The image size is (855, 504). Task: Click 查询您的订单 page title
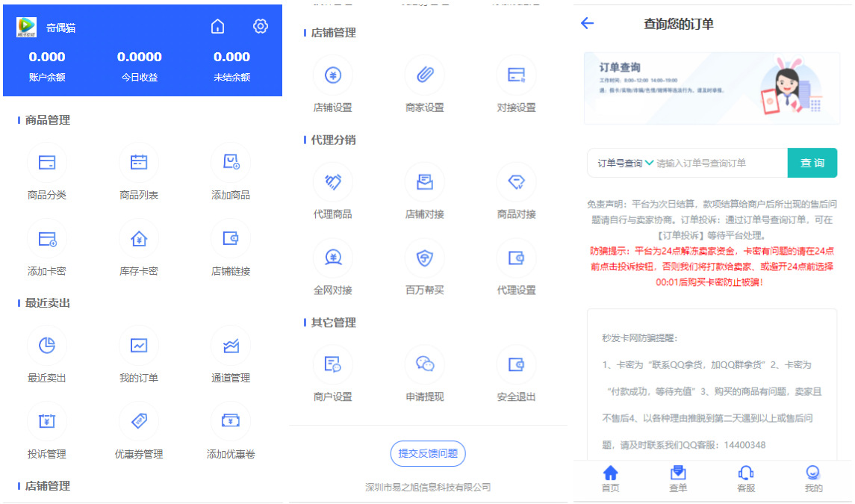tap(678, 24)
